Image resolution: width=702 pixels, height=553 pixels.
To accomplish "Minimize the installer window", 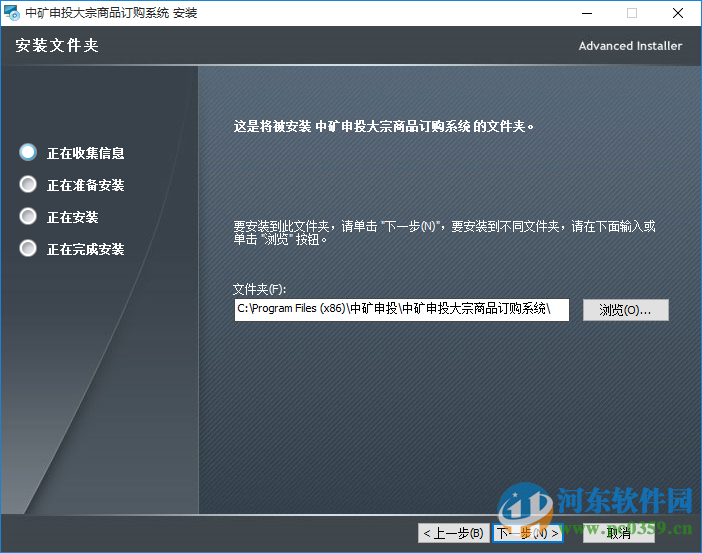I will point(587,13).
